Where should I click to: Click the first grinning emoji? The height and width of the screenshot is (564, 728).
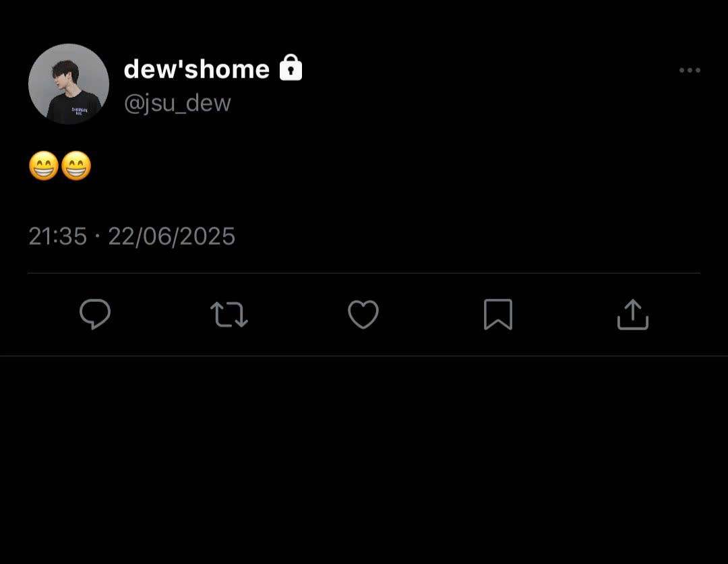point(44,166)
